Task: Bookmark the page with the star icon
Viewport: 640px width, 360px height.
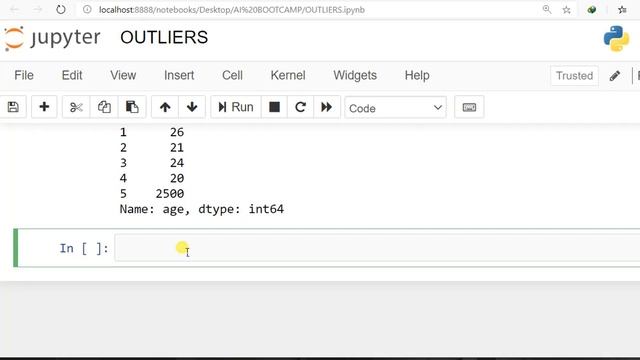Action: (x=567, y=10)
